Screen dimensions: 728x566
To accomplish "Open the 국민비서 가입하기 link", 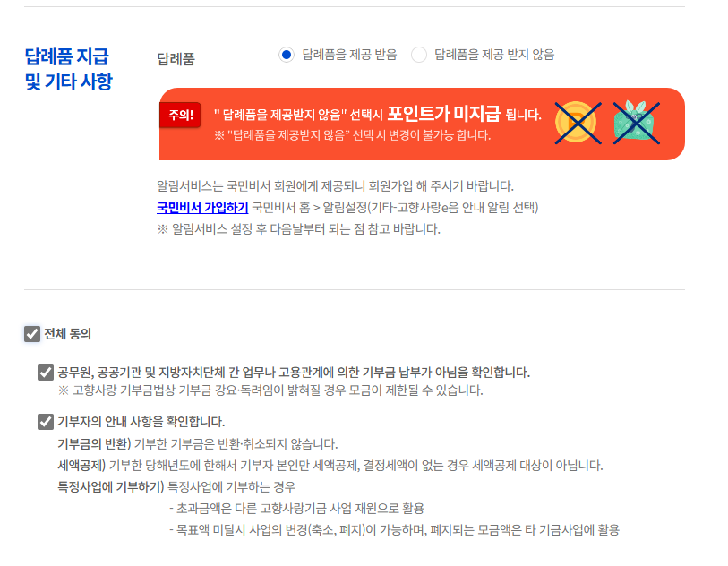I will (x=202, y=207).
